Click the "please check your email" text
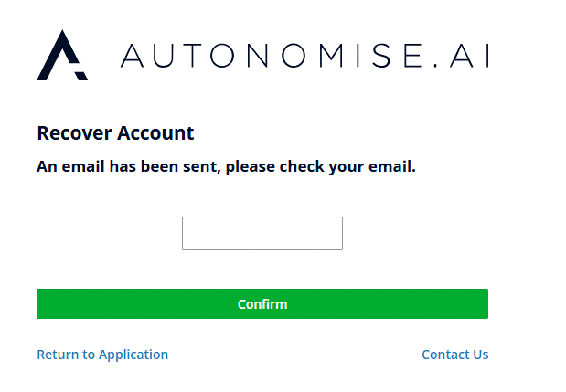 coord(321,167)
